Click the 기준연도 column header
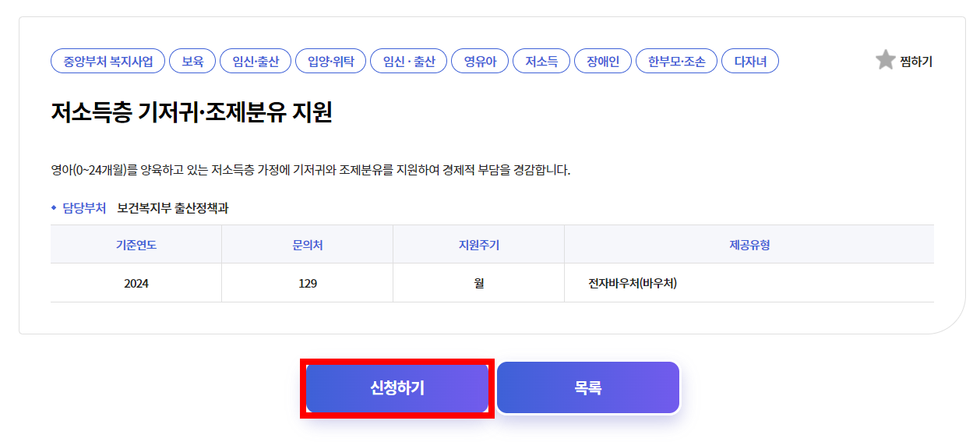Image resolution: width=980 pixels, height=442 pixels. (x=136, y=245)
